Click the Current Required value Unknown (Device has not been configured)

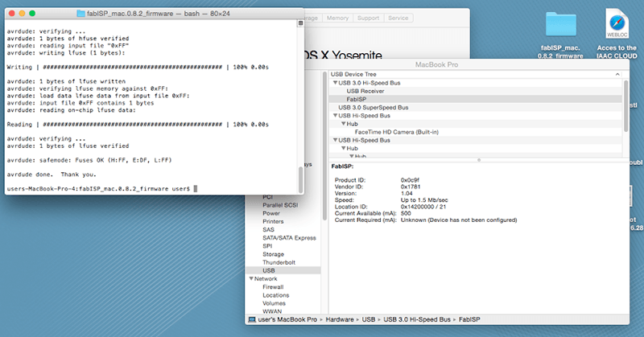pos(459,220)
